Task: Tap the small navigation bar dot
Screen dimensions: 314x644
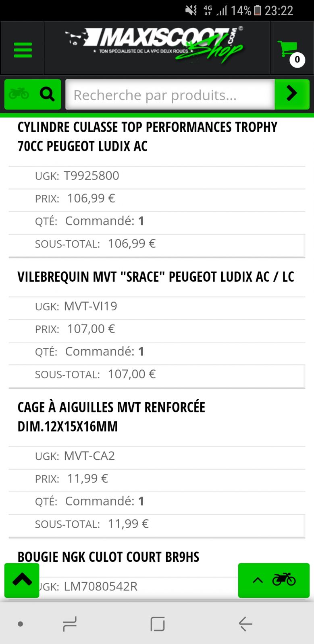Action: [20, 624]
